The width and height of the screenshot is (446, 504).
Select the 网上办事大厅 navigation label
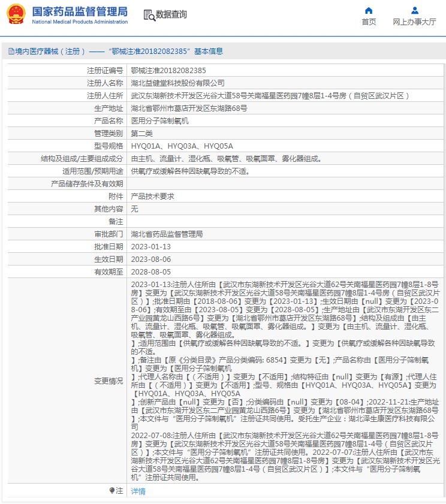tap(414, 22)
